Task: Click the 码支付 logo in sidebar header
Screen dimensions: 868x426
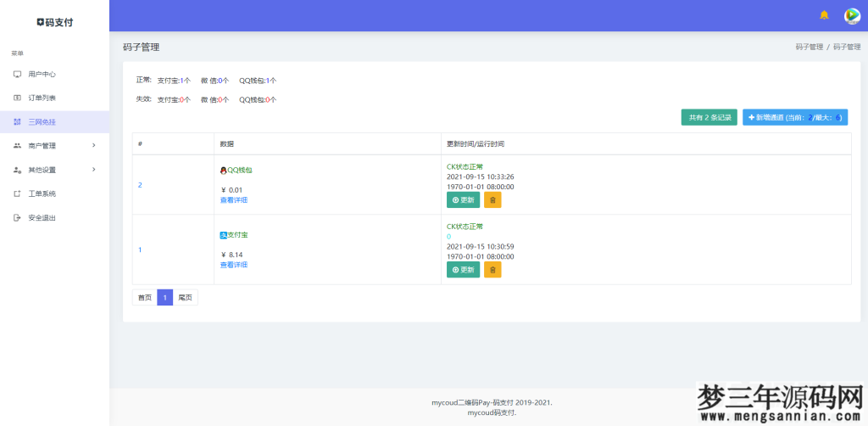Action: coord(54,22)
